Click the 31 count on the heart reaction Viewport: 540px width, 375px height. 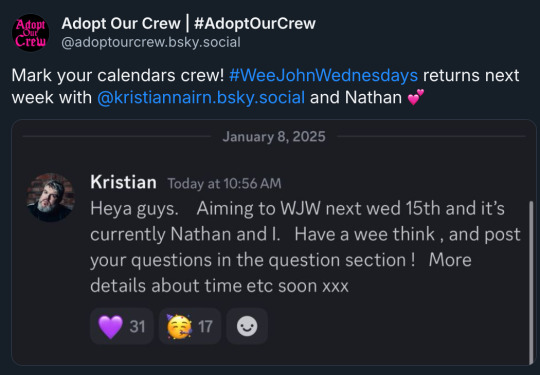137,326
